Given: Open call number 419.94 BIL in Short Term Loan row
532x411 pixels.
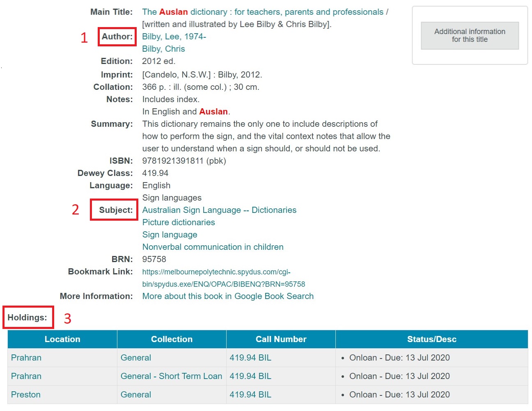Looking at the screenshot, I should click(250, 376).
